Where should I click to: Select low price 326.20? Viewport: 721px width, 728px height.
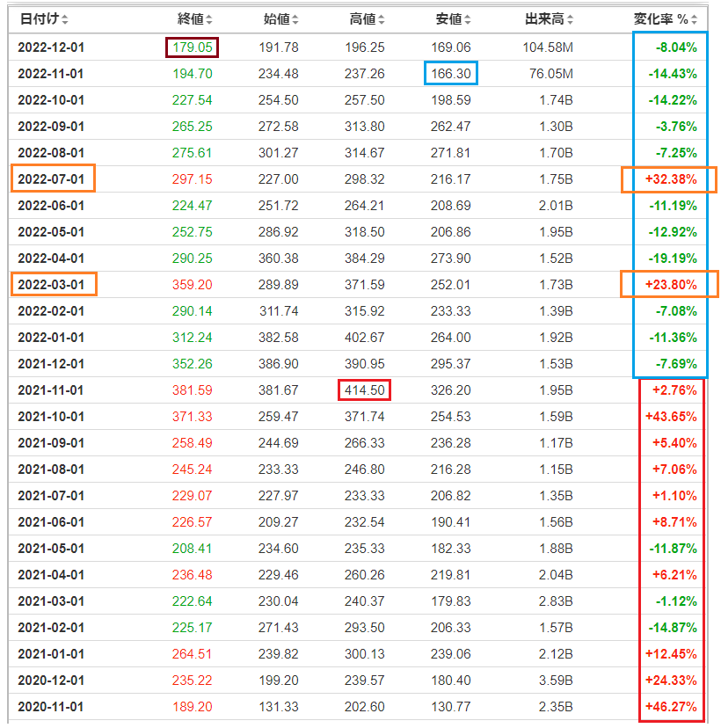click(x=451, y=390)
